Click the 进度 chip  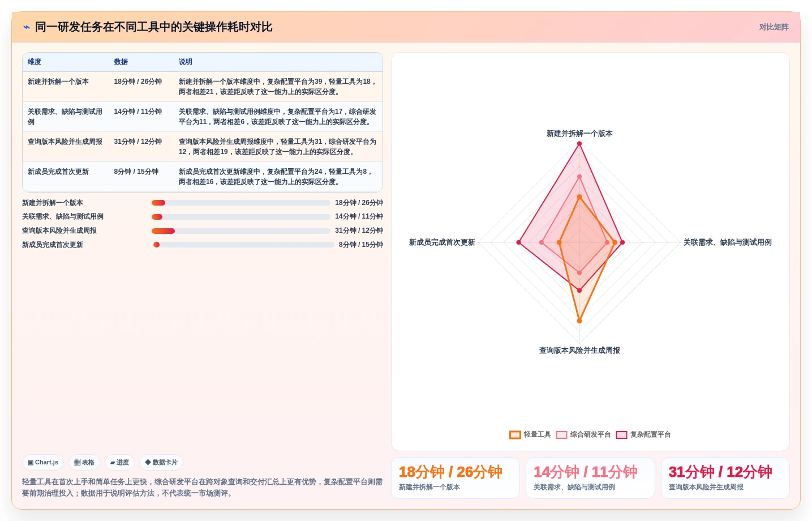(119, 463)
